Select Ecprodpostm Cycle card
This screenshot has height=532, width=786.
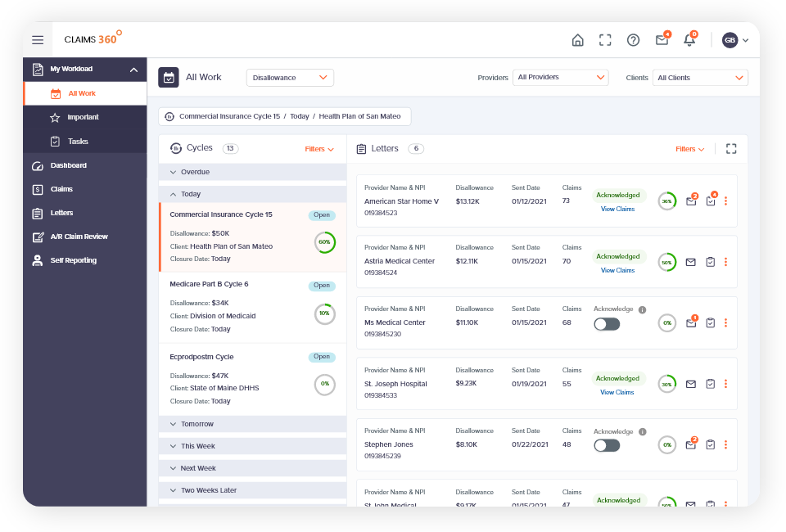click(253, 379)
